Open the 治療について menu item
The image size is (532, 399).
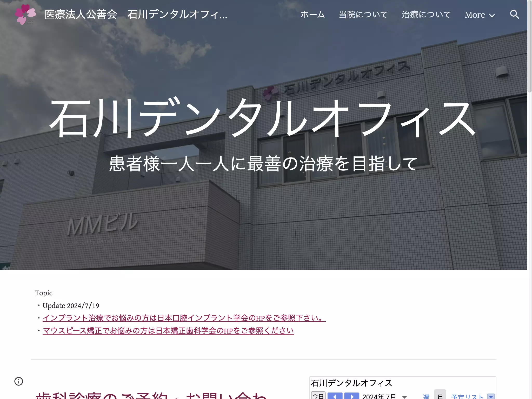pyautogui.click(x=426, y=15)
